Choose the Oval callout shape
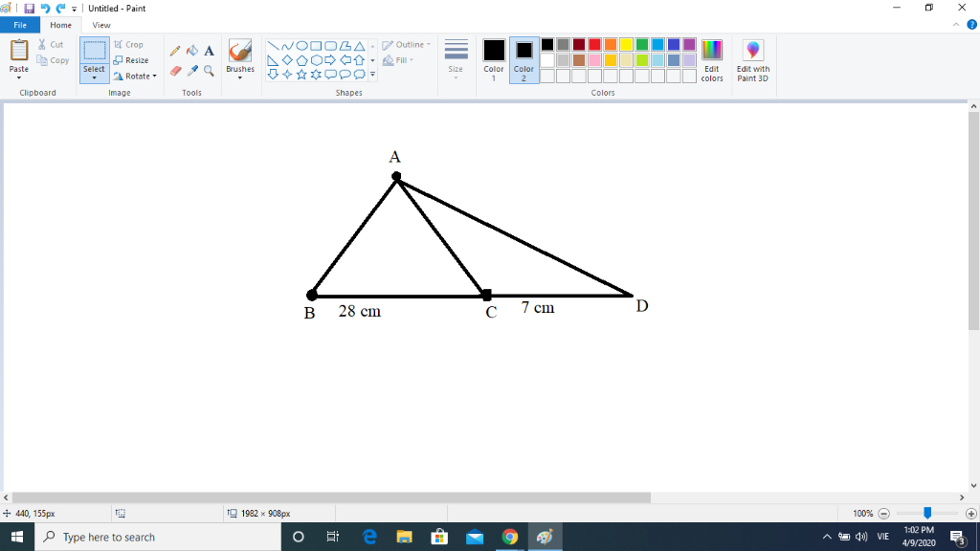This screenshot has height=551, width=980. [345, 75]
